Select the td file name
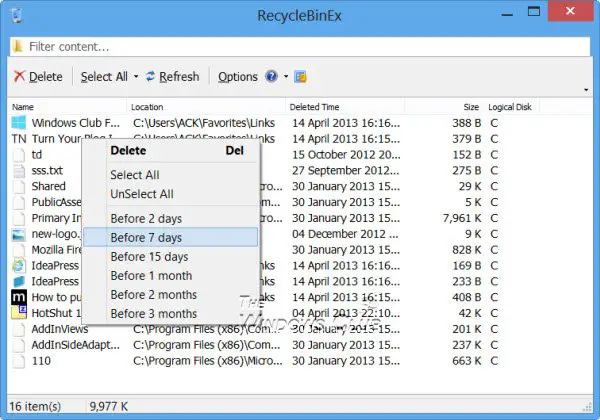The width and height of the screenshot is (600, 420). 37,155
